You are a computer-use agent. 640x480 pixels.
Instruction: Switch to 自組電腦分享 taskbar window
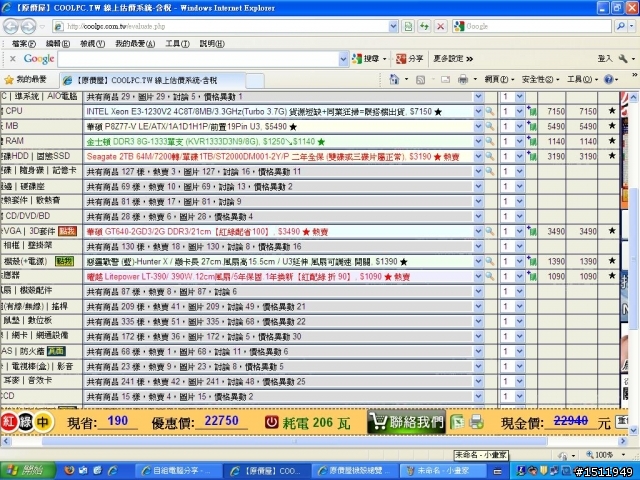click(x=177, y=471)
